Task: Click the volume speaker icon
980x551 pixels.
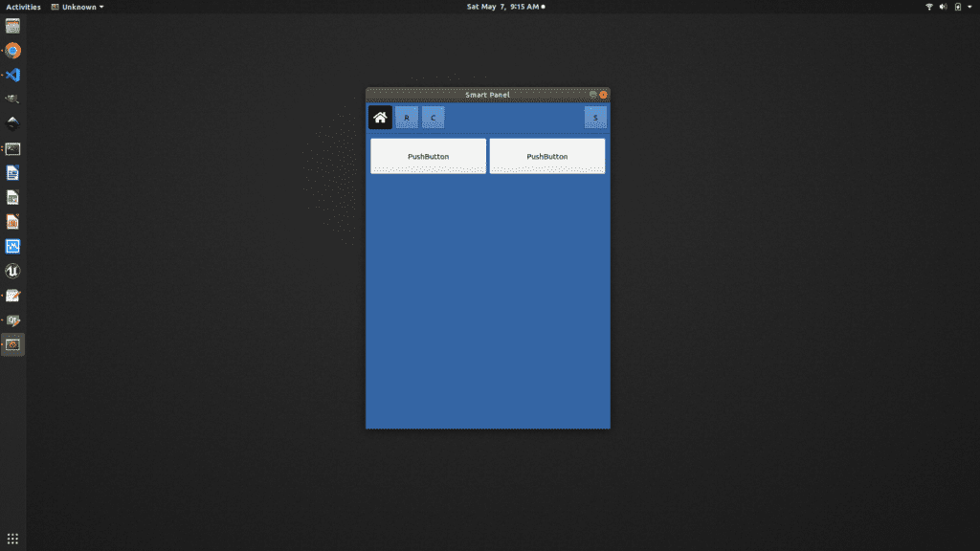Action: (x=943, y=7)
